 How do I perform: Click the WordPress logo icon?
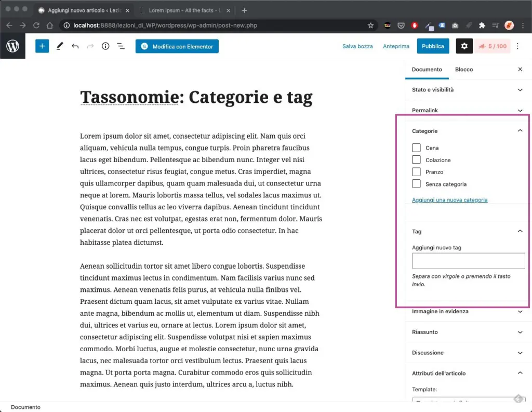[12, 46]
